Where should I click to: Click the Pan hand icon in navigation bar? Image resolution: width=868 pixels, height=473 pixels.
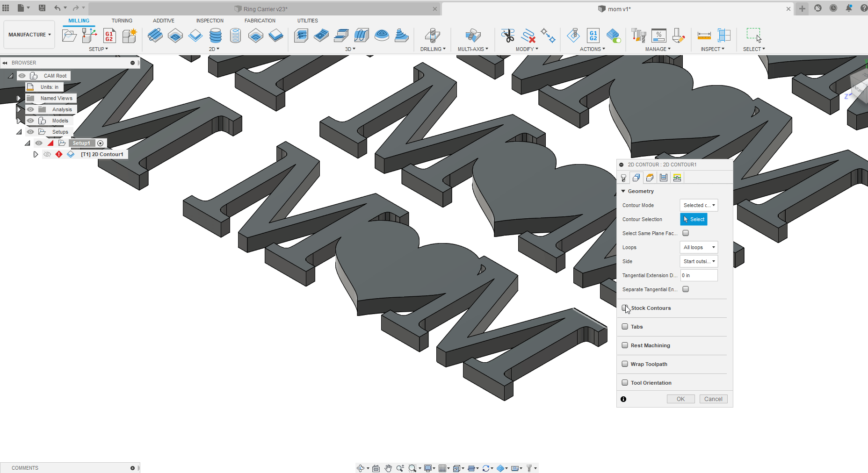pos(388,468)
